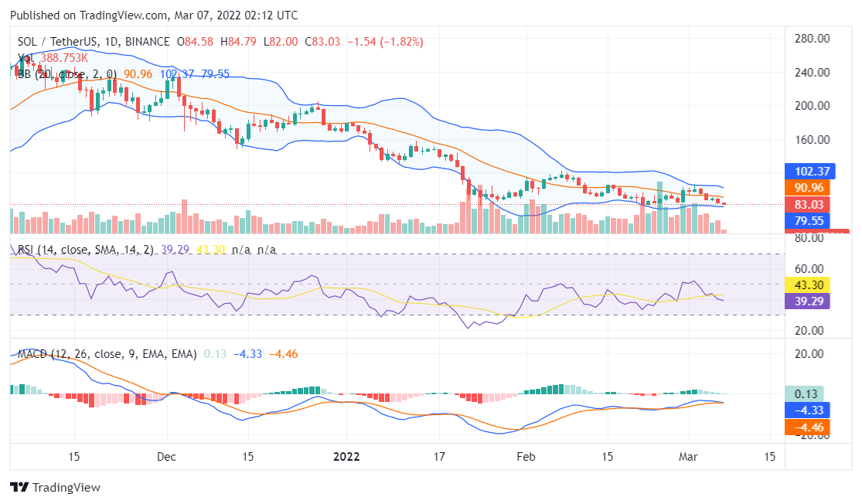The height and width of the screenshot is (504, 862).
Task: Click the 280.00 price axis label
Action: click(812, 38)
